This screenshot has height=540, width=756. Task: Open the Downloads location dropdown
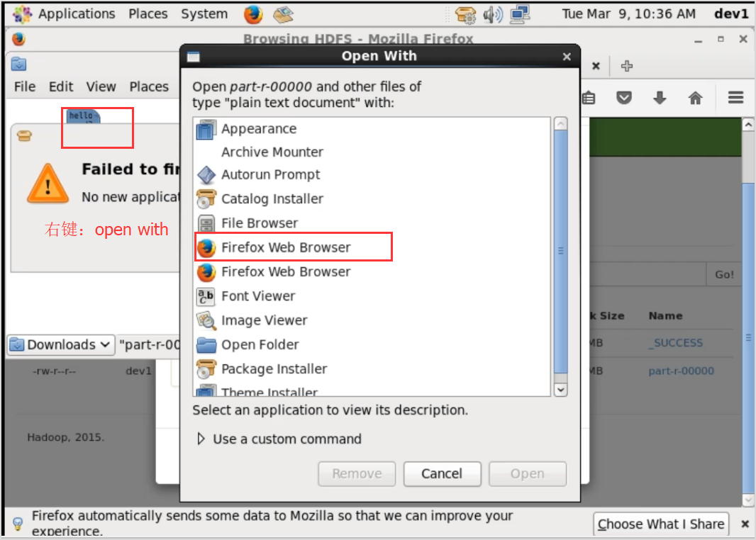coord(61,345)
